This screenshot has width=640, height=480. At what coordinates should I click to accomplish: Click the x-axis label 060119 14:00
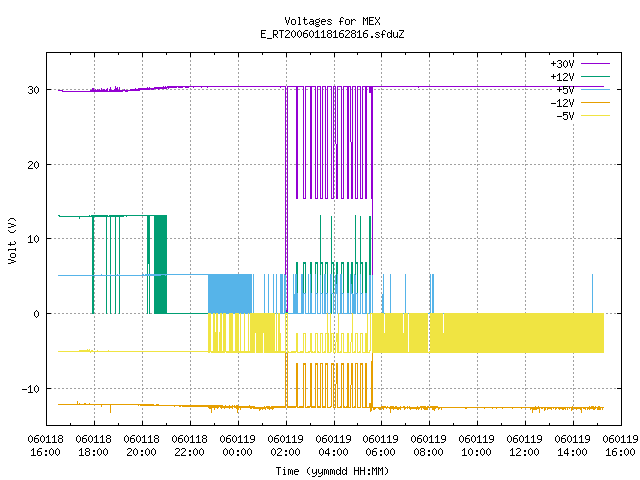tap(572, 446)
